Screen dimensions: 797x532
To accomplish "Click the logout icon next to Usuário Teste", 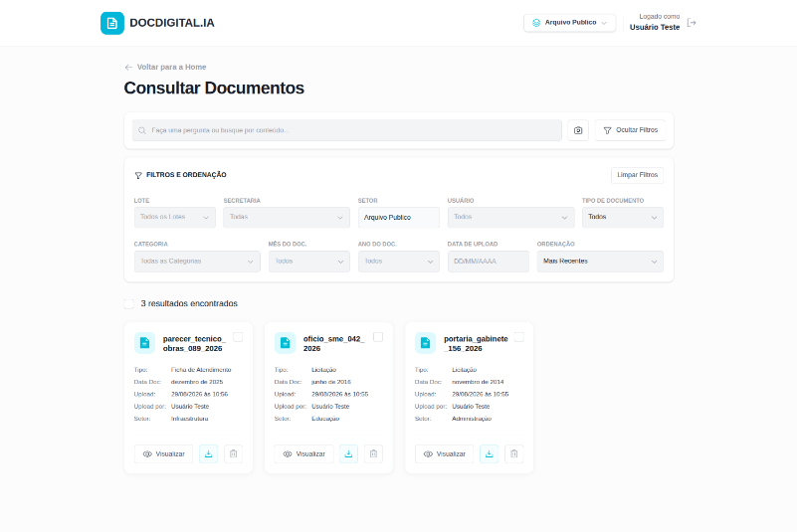I will [692, 22].
